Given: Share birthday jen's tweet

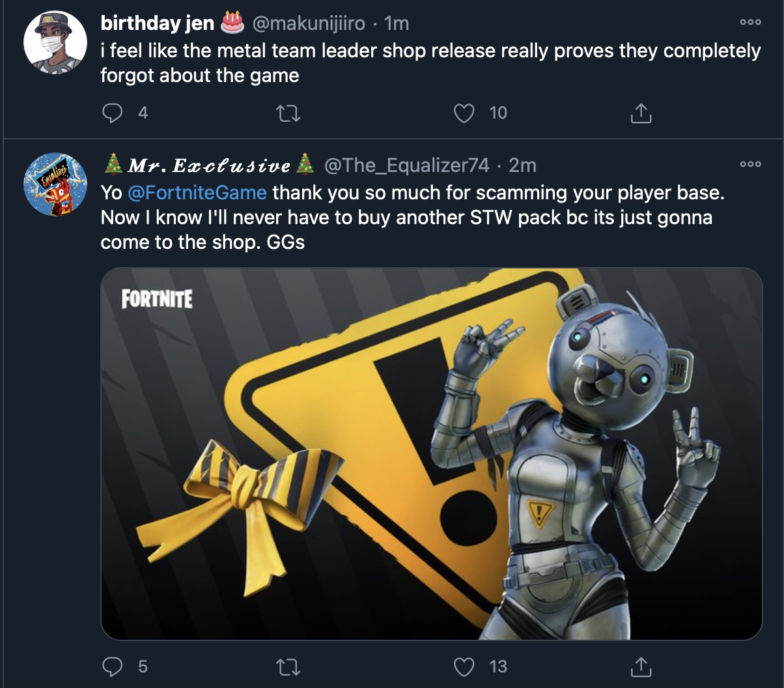Looking at the screenshot, I should click(640, 113).
